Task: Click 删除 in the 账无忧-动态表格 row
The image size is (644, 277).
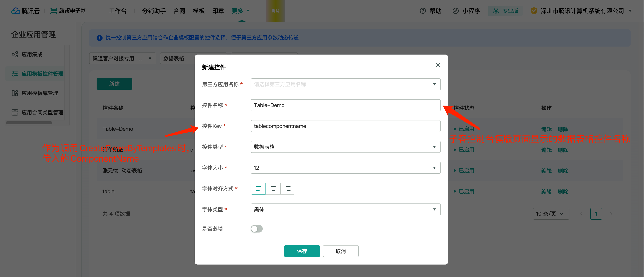Action: 563,171
